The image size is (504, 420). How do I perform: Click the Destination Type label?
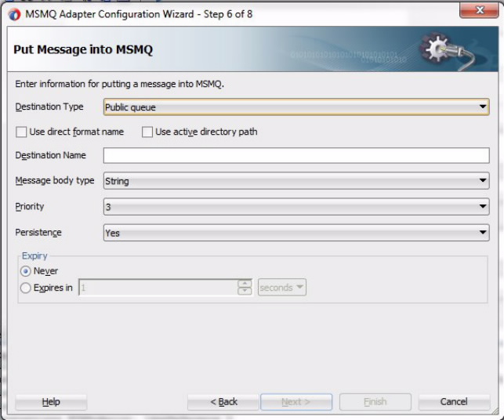pyautogui.click(x=49, y=107)
